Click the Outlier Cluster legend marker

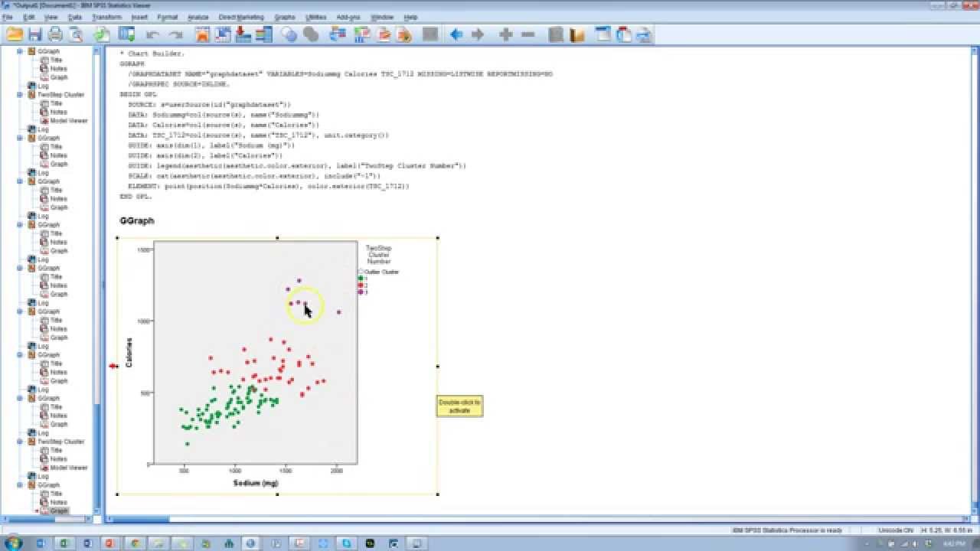pos(361,272)
